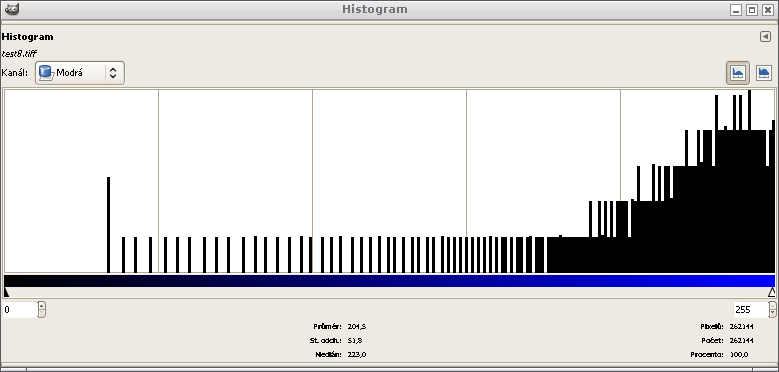
Task: Maximize the Histogram window
Action: 752,10
